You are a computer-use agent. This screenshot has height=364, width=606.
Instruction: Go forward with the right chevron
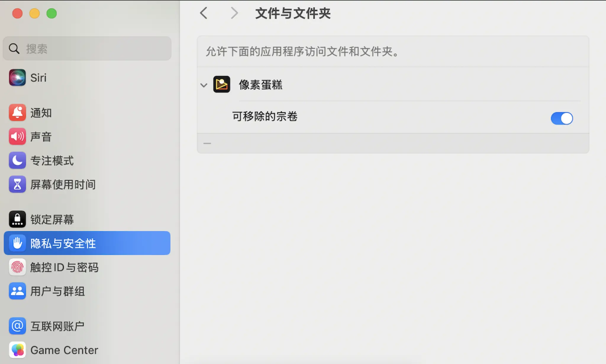234,13
